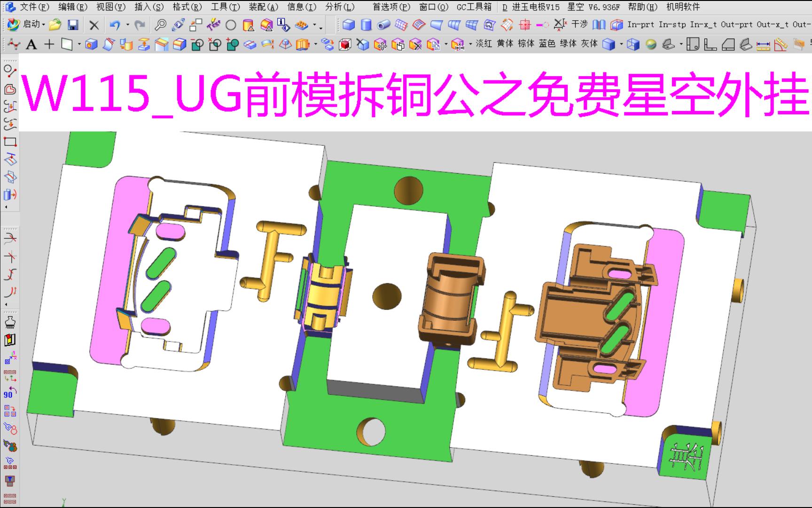This screenshot has height=508, width=812.
Task: Click the In-stp import button
Action: click(x=673, y=24)
